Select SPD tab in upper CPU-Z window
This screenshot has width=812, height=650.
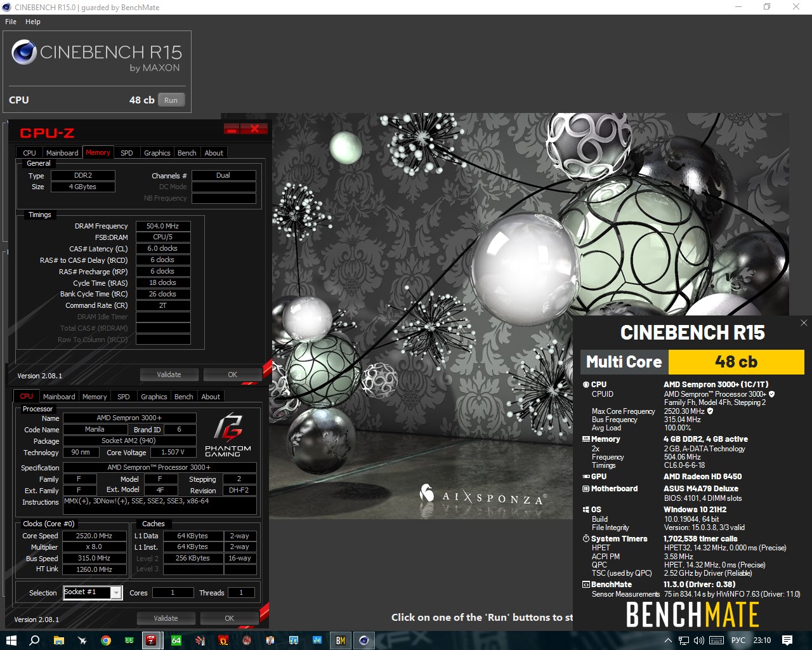pyautogui.click(x=127, y=153)
